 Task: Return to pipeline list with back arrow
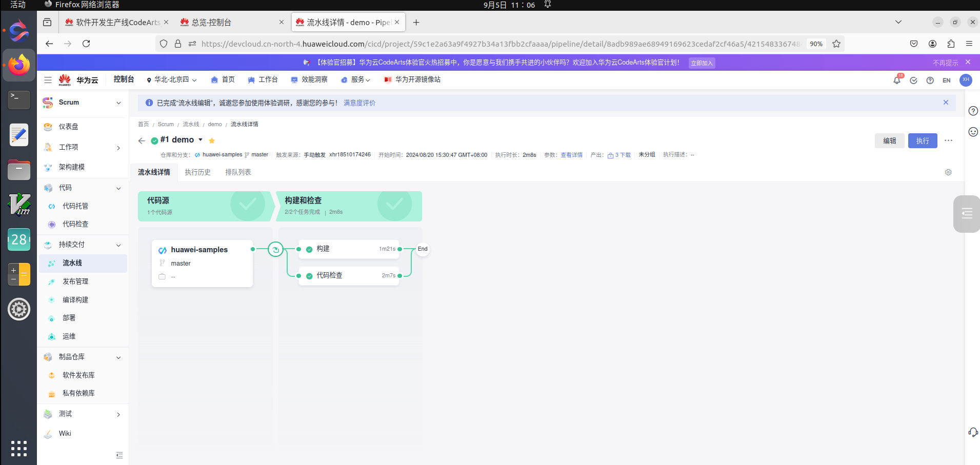tap(142, 140)
